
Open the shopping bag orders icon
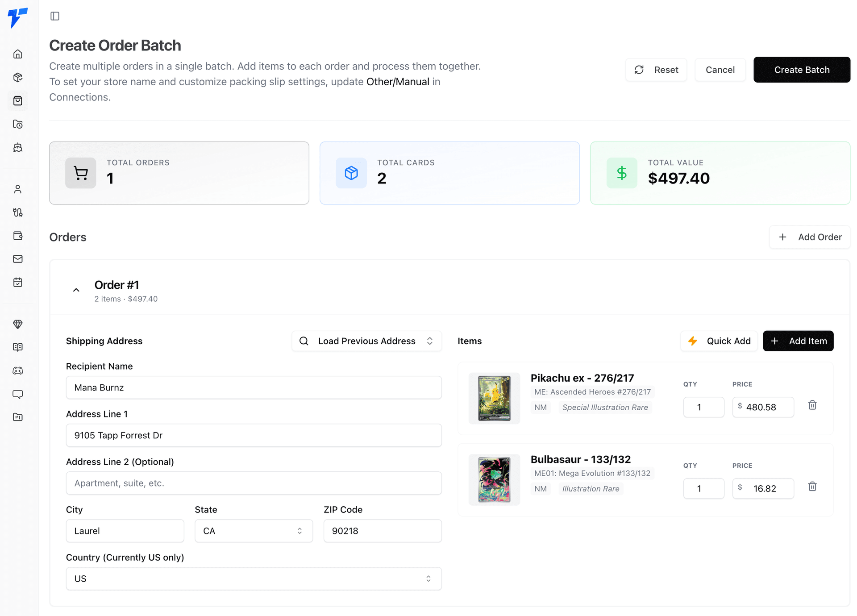click(x=18, y=100)
